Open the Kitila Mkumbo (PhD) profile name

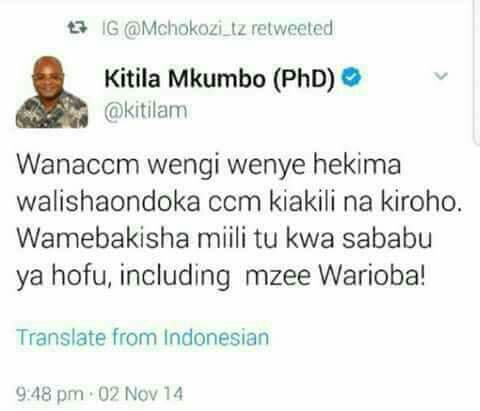[220, 79]
